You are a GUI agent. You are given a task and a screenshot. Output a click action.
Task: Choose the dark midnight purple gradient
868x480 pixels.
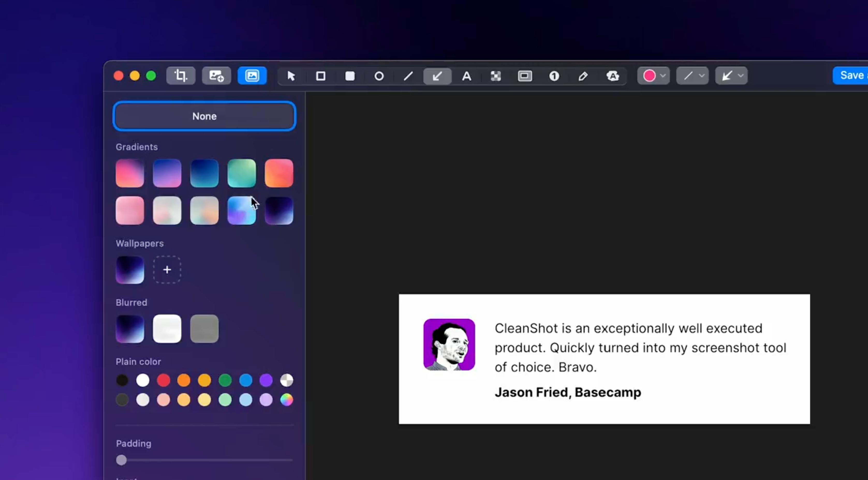(x=279, y=211)
